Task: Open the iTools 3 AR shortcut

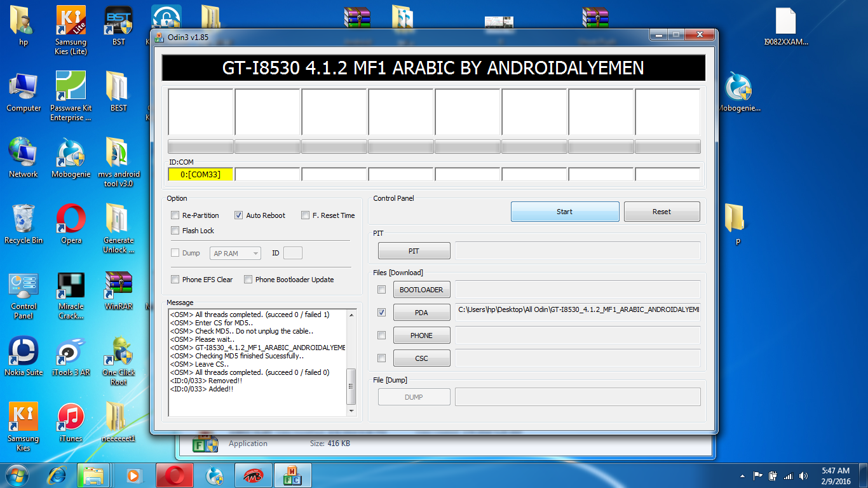Action: coord(71,356)
